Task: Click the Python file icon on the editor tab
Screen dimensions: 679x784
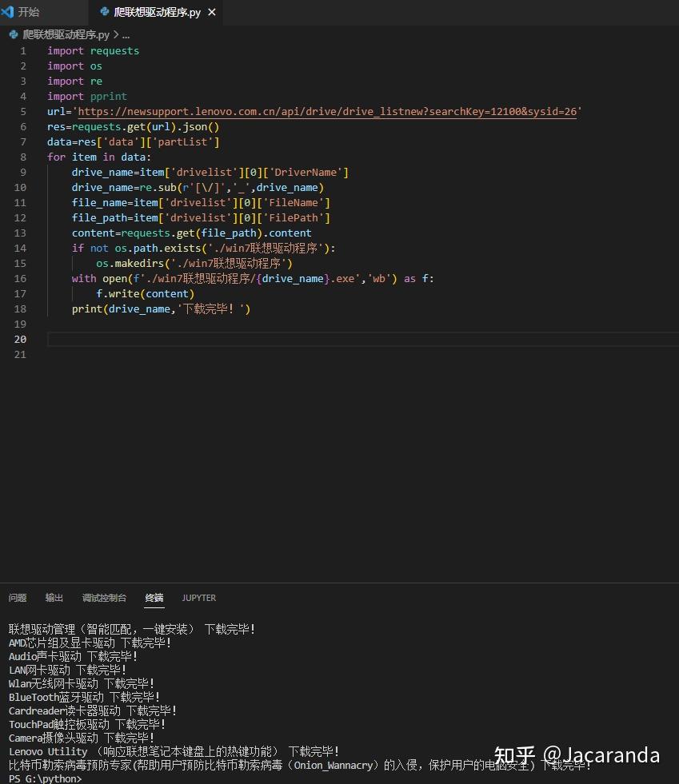Action: point(105,11)
